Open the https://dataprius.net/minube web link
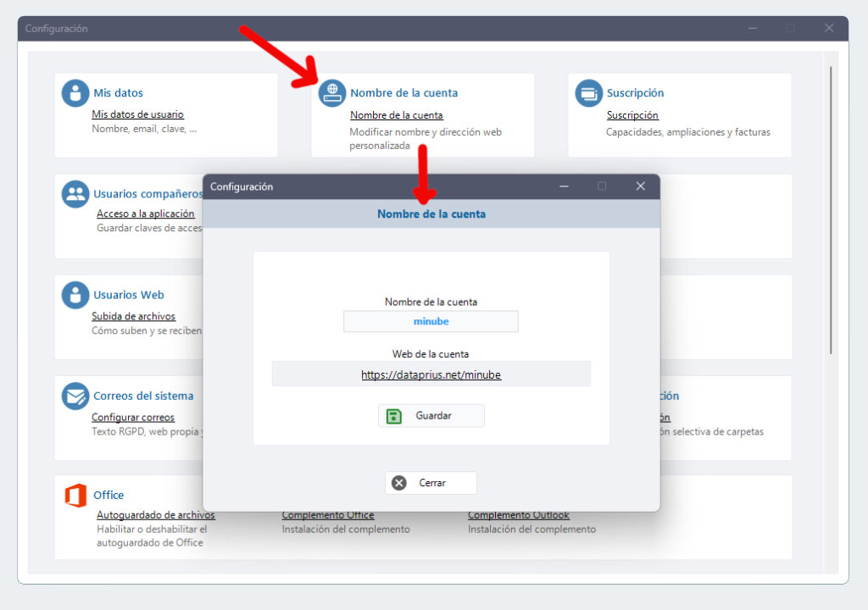 431,374
